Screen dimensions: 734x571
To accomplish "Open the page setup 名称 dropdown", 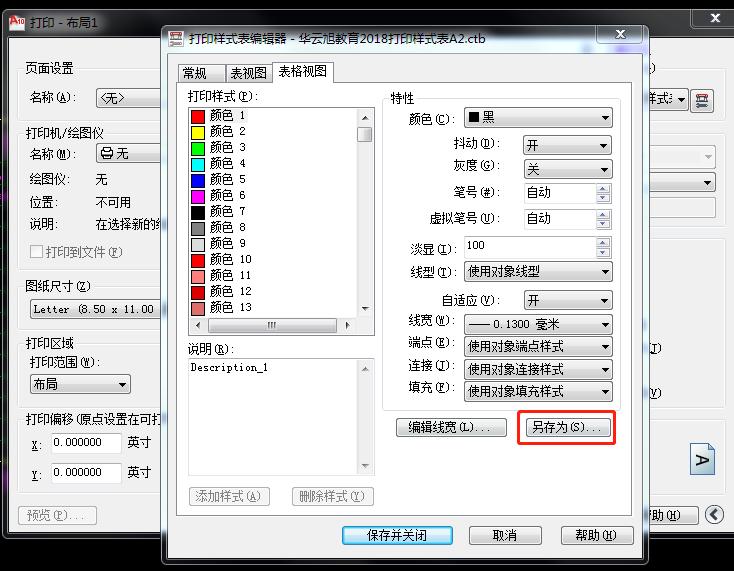I will coord(128,98).
